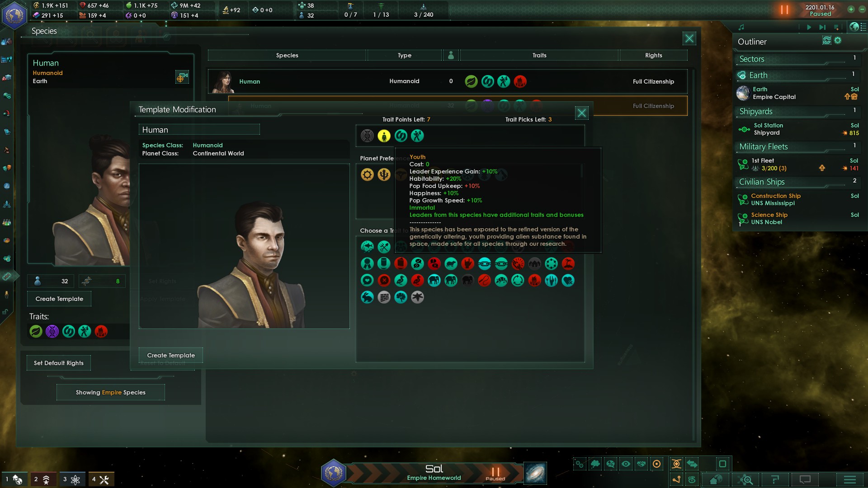Open the galaxy map view icon
The height and width of the screenshot is (488, 868).
click(x=535, y=473)
